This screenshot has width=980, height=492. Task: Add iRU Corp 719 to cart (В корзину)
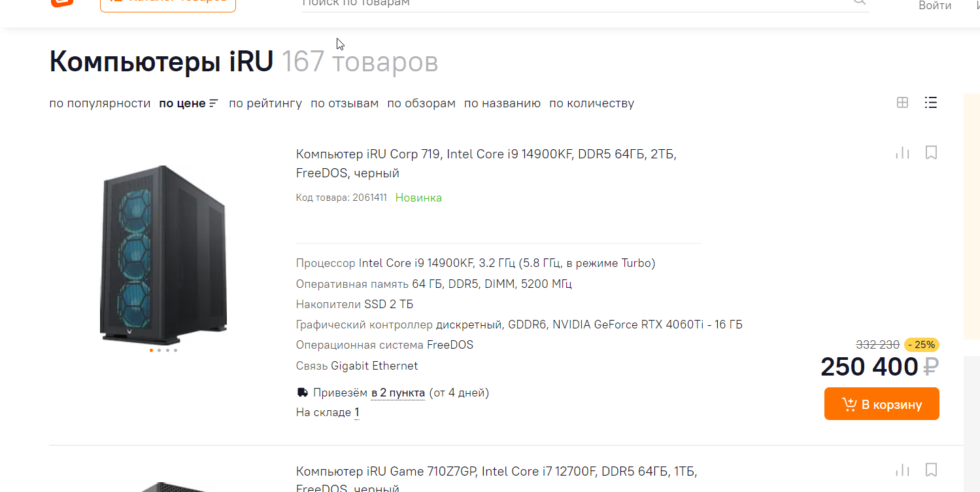coord(881,404)
